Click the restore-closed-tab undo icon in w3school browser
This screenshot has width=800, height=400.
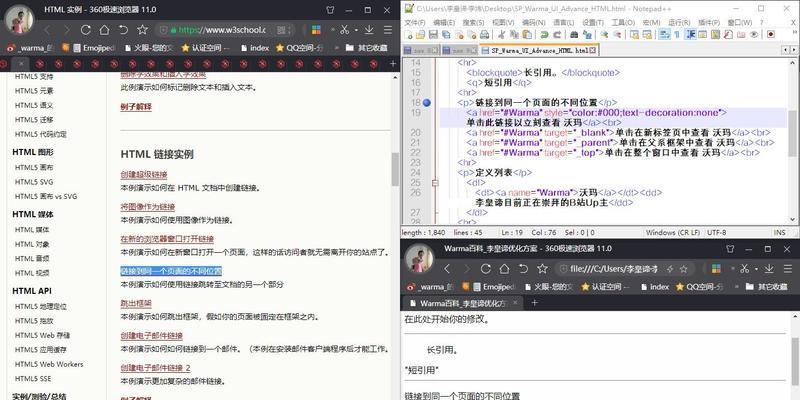pyautogui.click(x=123, y=30)
